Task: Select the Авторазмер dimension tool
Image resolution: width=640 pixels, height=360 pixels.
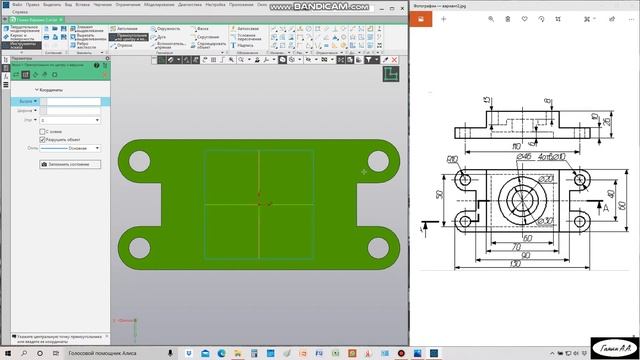Action: 245,29
